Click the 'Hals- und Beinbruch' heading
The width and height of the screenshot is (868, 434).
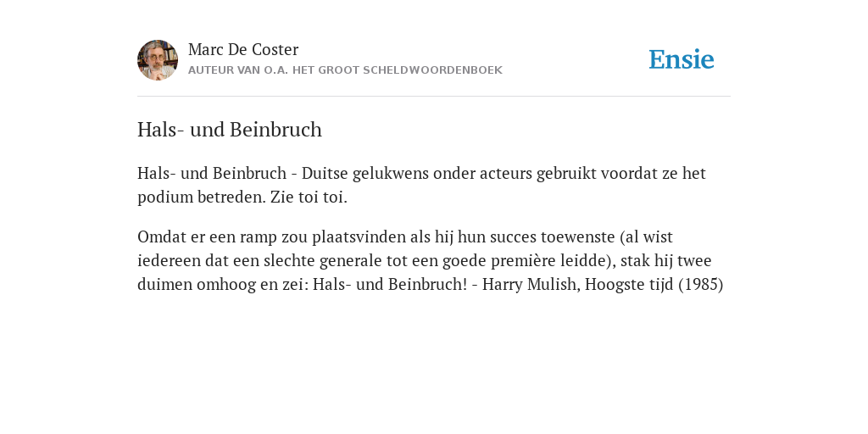tap(229, 130)
